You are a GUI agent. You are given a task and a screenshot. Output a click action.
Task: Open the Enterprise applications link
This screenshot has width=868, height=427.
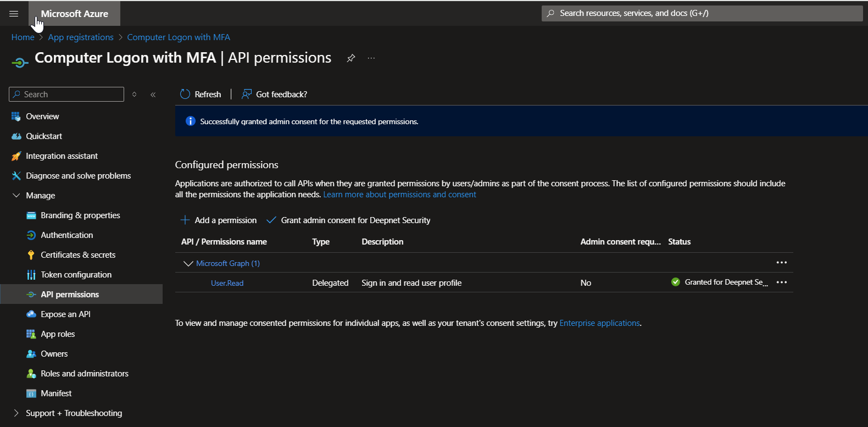click(599, 323)
